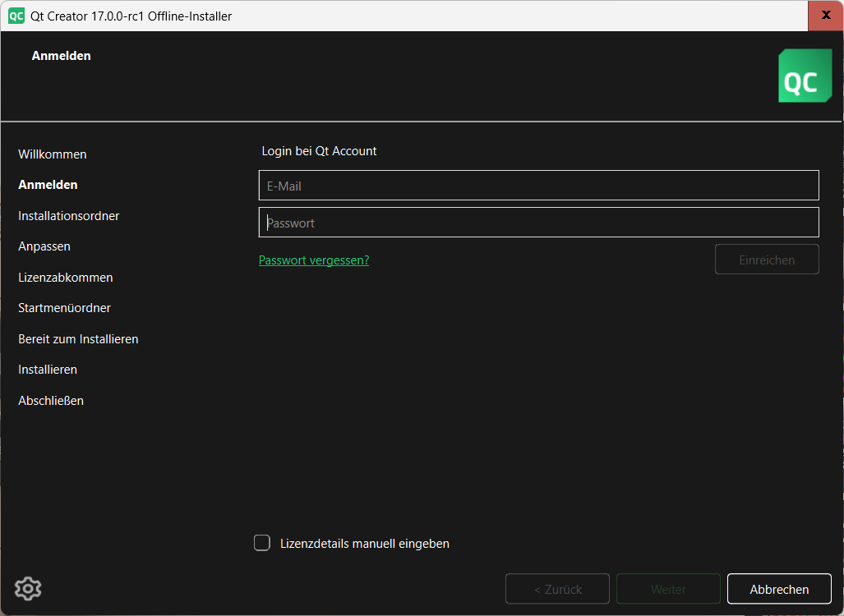Image resolution: width=844 pixels, height=616 pixels.
Task: Close the Qt Creator installer window
Action: (x=826, y=16)
